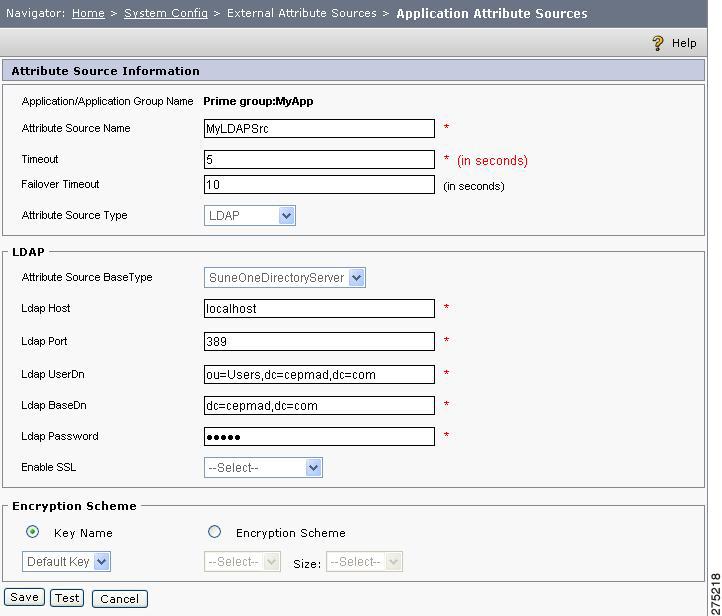Image resolution: width=722 pixels, height=616 pixels.
Task: Expand the encryption Size dropdown
Action: [x=364, y=562]
